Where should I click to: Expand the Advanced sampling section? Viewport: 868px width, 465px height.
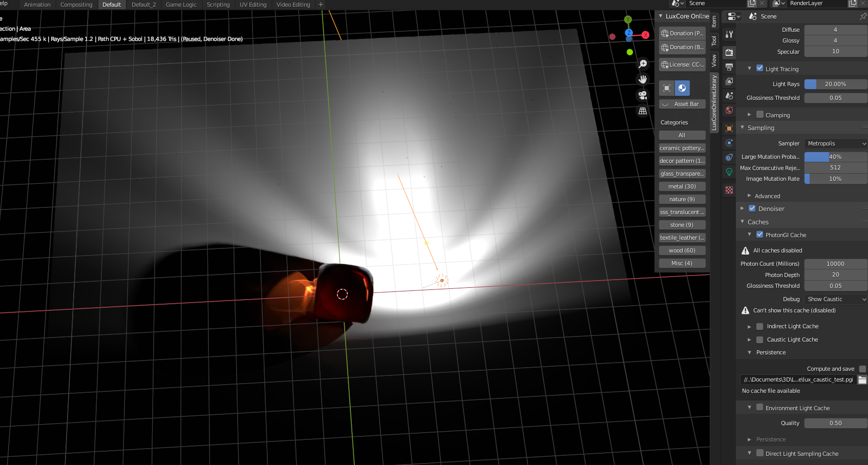pyautogui.click(x=767, y=196)
